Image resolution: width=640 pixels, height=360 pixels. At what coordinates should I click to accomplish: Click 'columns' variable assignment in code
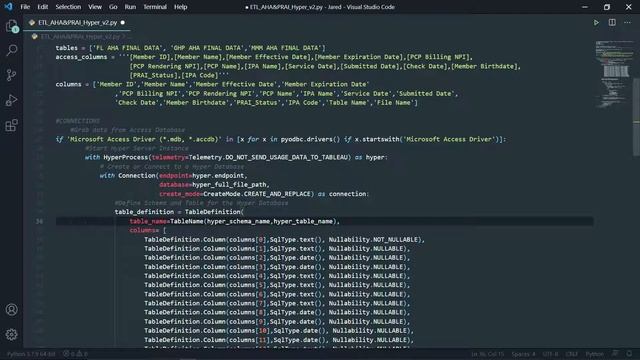click(68, 84)
